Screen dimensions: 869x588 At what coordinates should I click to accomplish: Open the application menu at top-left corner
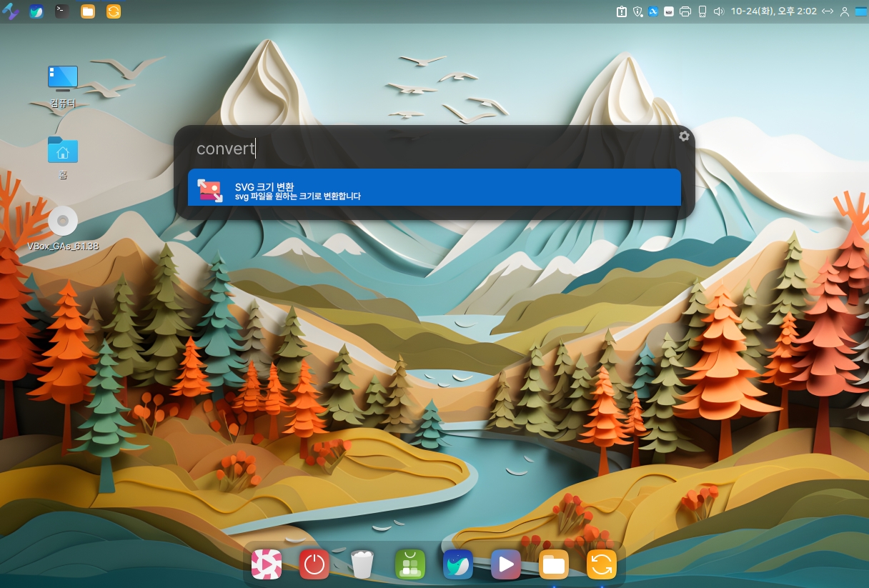(x=11, y=11)
